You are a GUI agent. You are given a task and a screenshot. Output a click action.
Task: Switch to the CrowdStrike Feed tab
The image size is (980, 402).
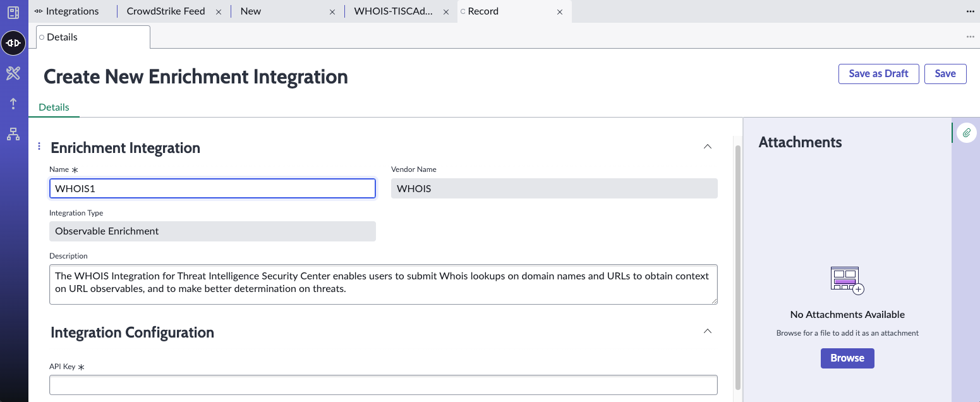(166, 11)
